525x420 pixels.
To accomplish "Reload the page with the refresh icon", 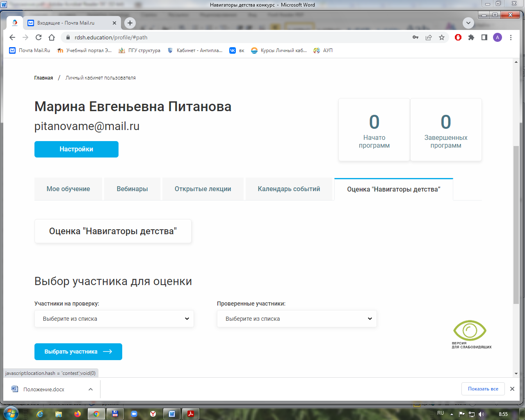I will click(39, 37).
